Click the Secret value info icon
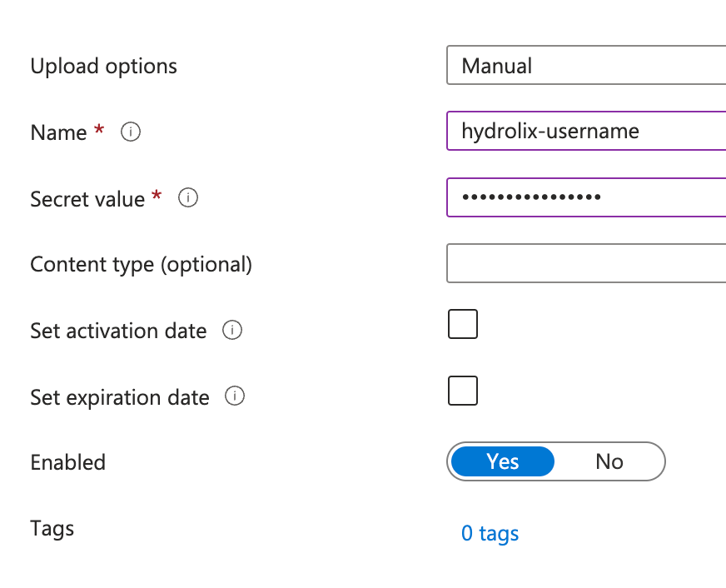This screenshot has height=588, width=726. click(x=188, y=198)
